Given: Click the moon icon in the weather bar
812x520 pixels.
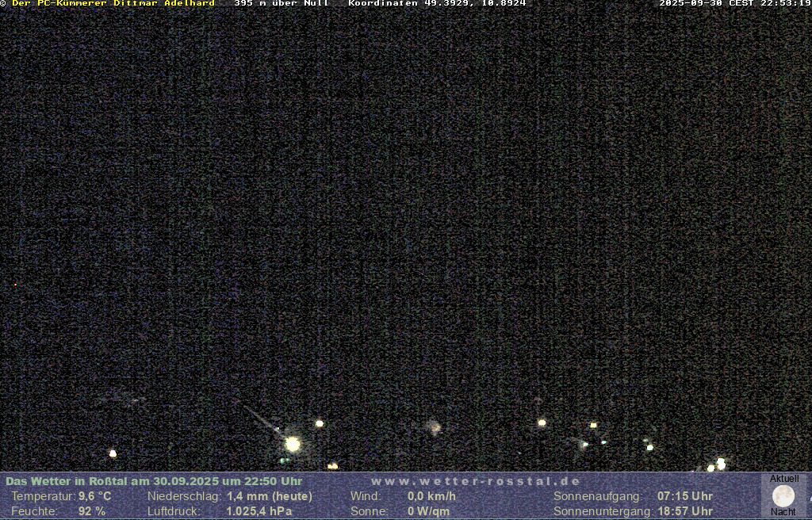Looking at the screenshot, I should [x=783, y=496].
